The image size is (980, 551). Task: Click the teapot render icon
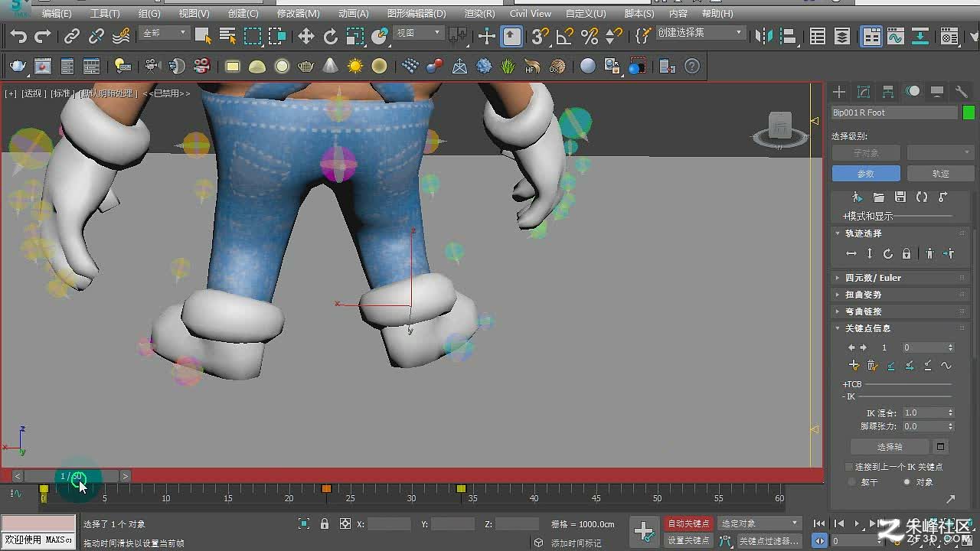click(x=18, y=67)
